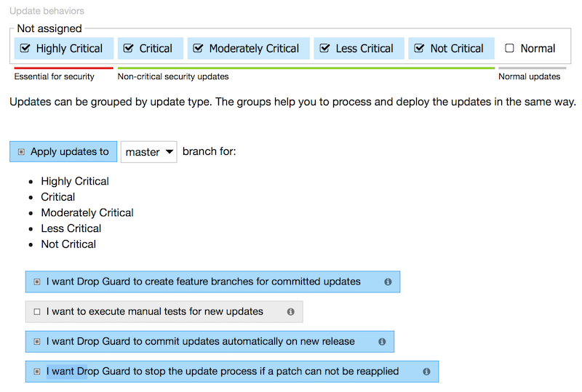
Task: Enable the Normal updates checkbox
Action: [509, 49]
